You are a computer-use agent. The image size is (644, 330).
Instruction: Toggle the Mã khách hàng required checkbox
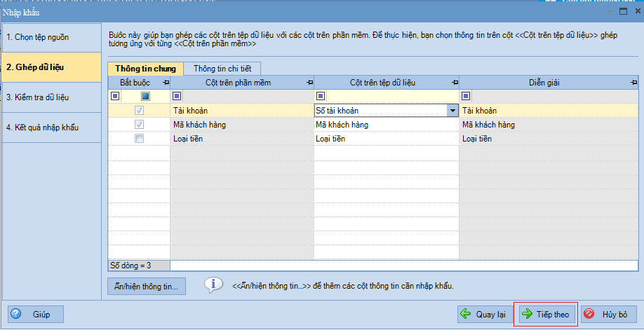pos(139,125)
